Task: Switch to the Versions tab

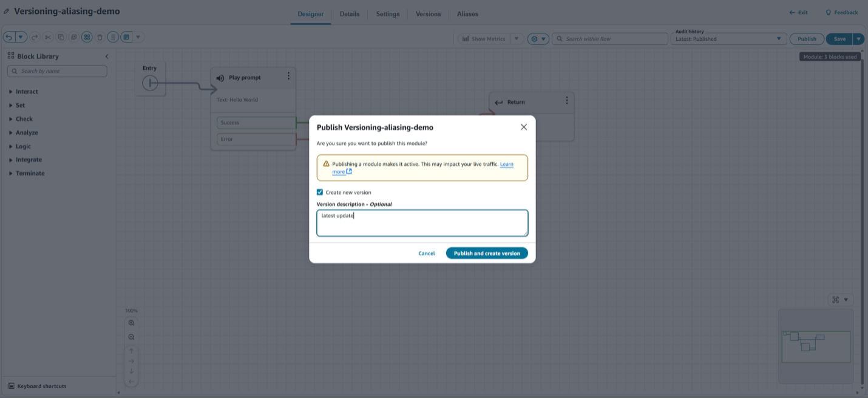Action: (428, 13)
